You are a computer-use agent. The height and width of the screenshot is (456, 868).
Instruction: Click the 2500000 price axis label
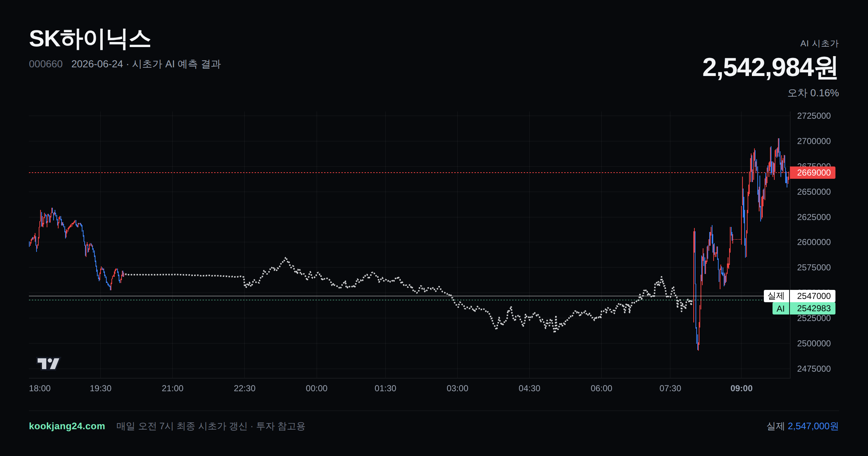[x=814, y=343]
